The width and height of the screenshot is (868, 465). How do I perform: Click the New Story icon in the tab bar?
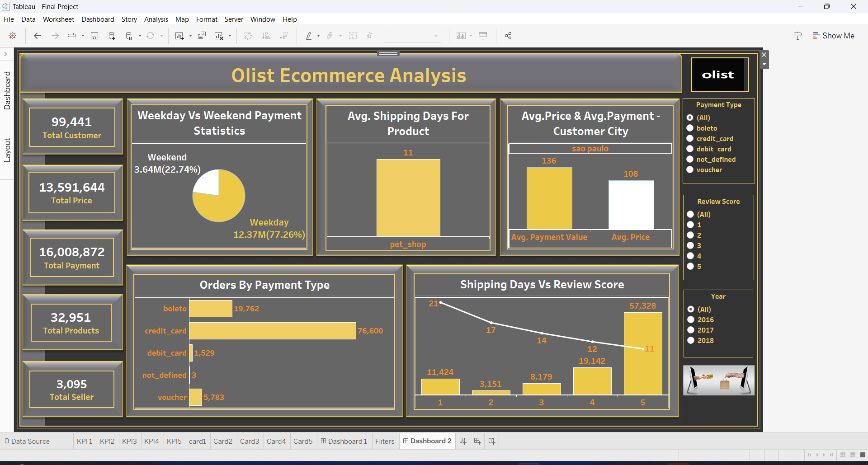[492, 442]
